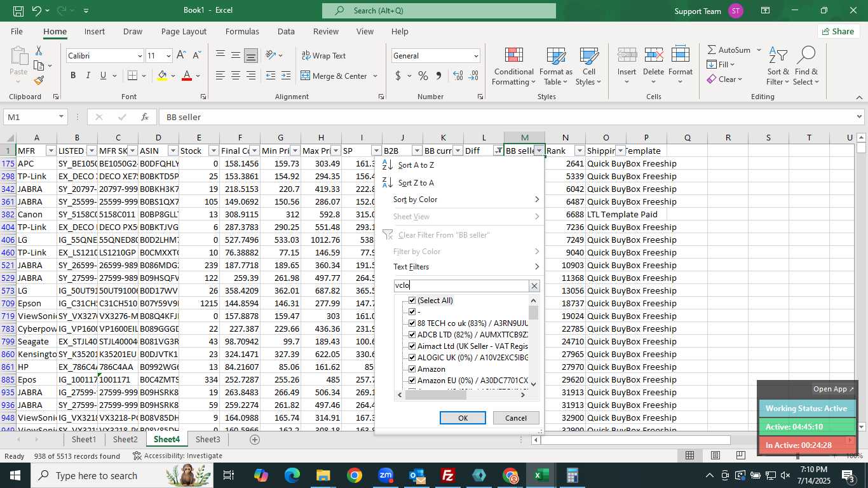Viewport: 868px width, 488px height.
Task: Open the Diff column filter dropdown
Action: click(498, 151)
